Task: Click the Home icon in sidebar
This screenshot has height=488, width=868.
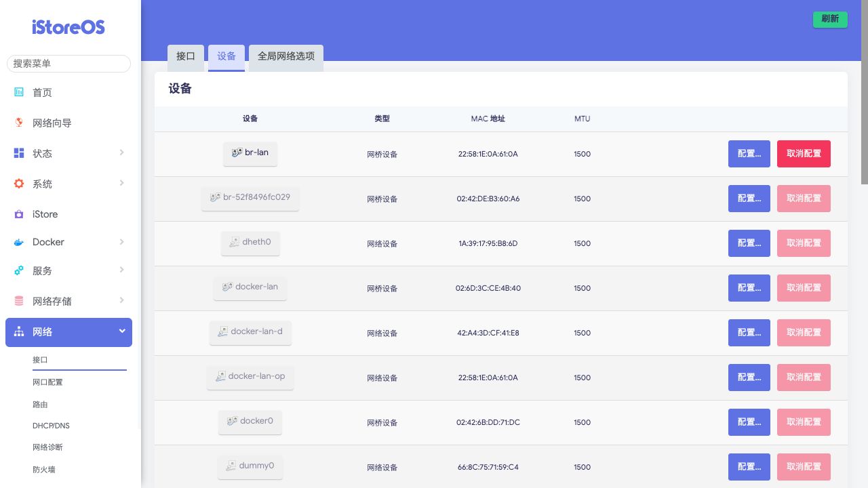Action: click(x=19, y=92)
